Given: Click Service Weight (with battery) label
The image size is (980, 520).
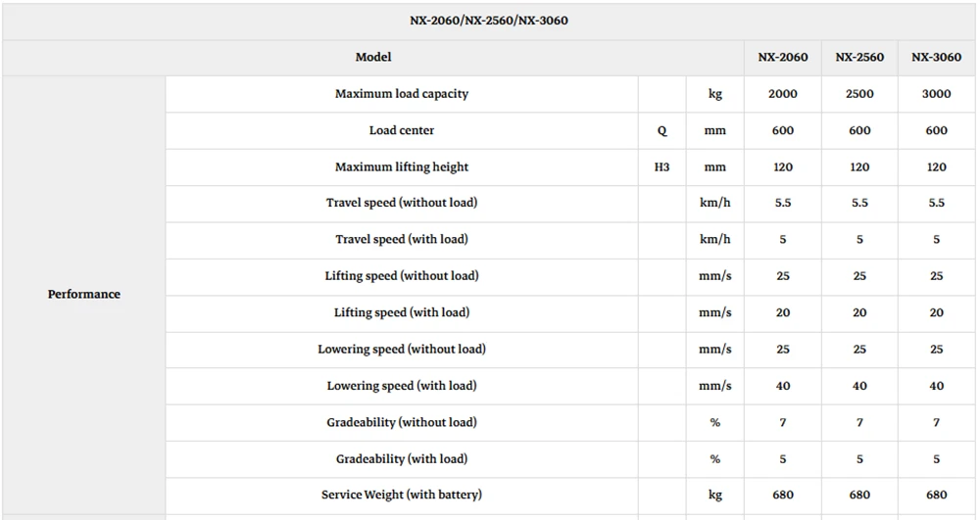Looking at the screenshot, I should [401, 496].
